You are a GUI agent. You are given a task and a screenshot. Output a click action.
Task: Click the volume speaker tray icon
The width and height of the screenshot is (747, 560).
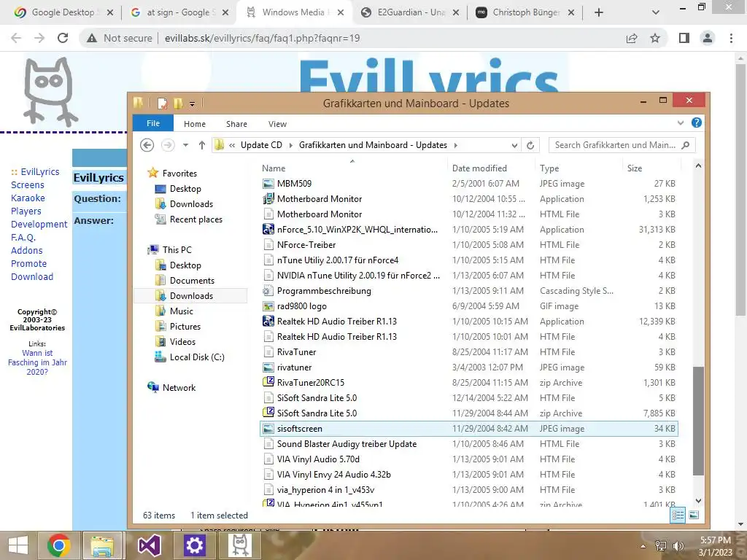pyautogui.click(x=678, y=546)
